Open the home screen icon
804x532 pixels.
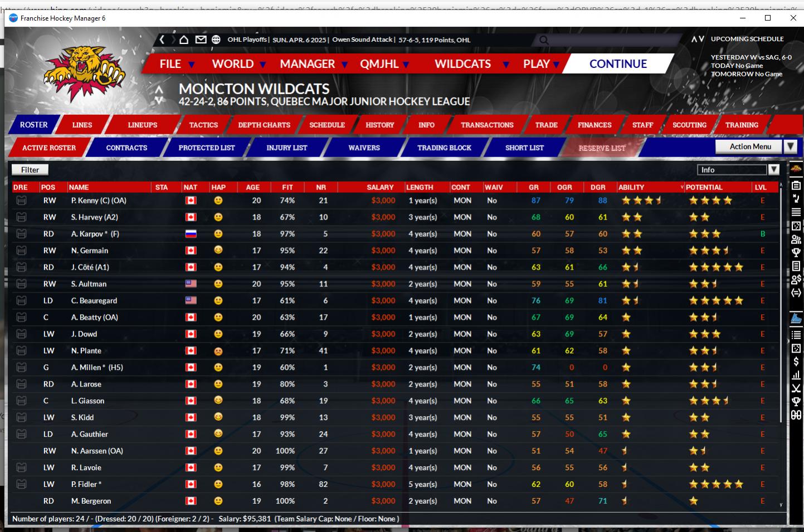tap(184, 40)
